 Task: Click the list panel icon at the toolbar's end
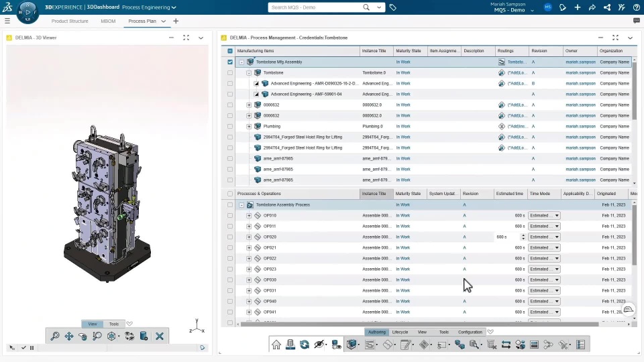click(x=581, y=345)
